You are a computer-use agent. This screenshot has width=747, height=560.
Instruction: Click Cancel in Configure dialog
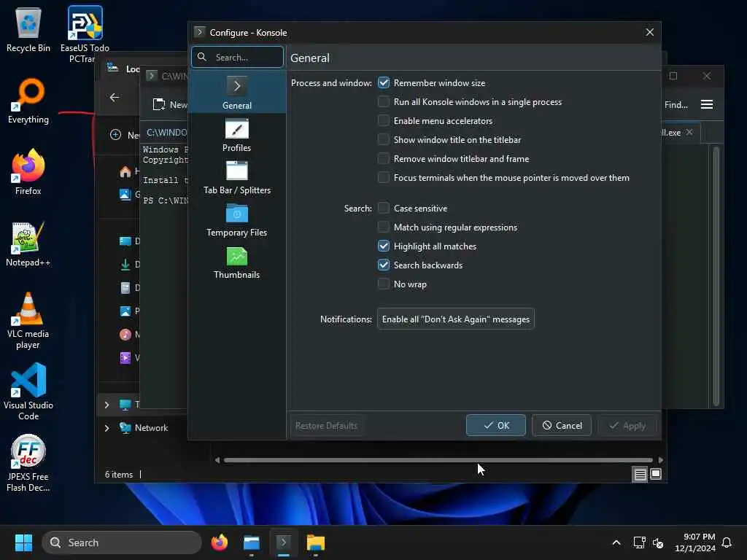(x=561, y=425)
